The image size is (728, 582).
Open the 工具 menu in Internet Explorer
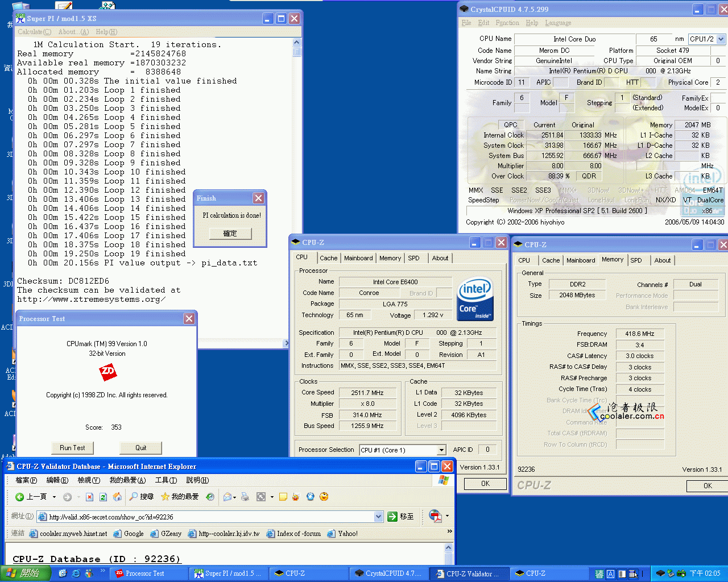coord(166,480)
